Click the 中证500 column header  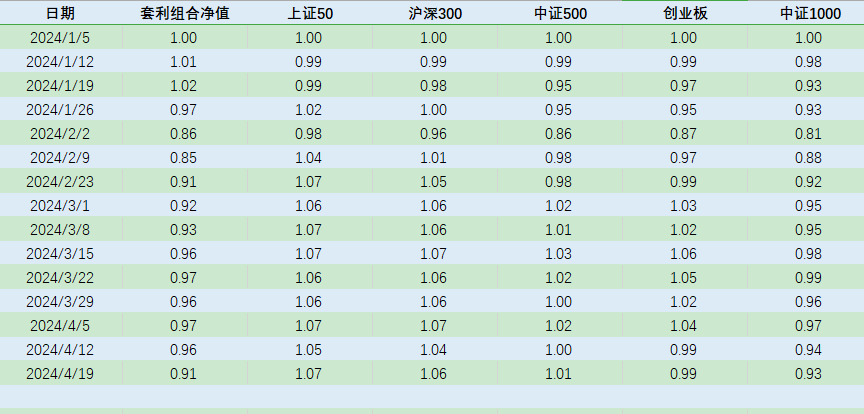558,14
